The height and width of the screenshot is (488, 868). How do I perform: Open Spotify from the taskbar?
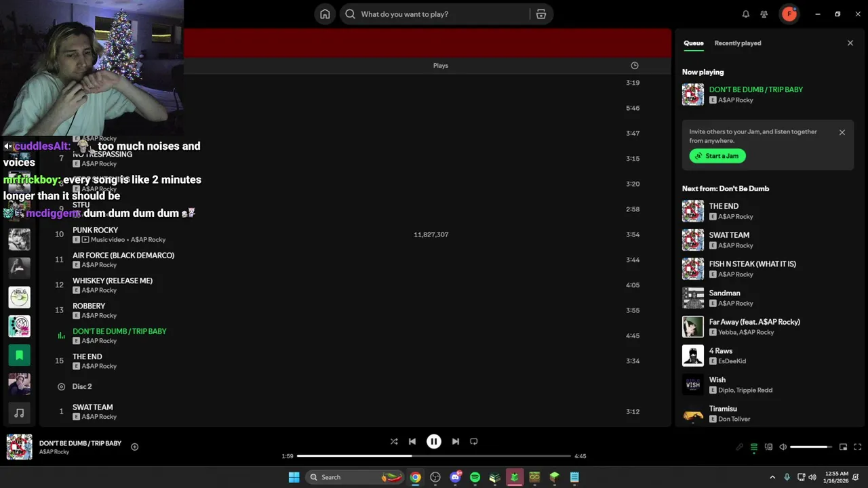coord(475,477)
